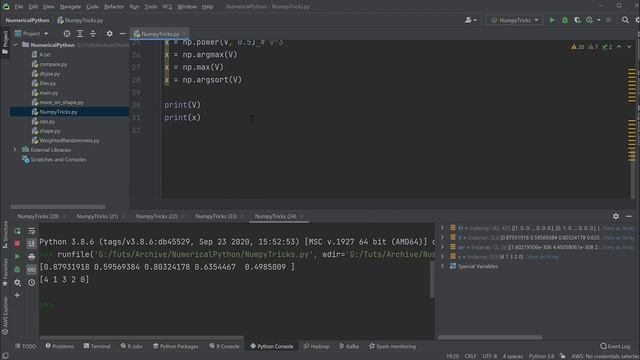Open the File menu
640x360 pixels.
click(x=19, y=7)
